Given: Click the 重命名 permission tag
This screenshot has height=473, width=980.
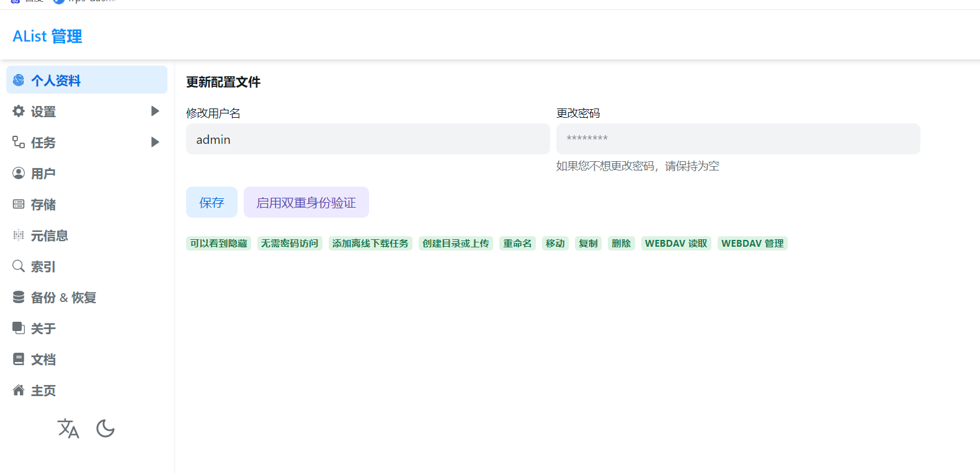Looking at the screenshot, I should 517,243.
